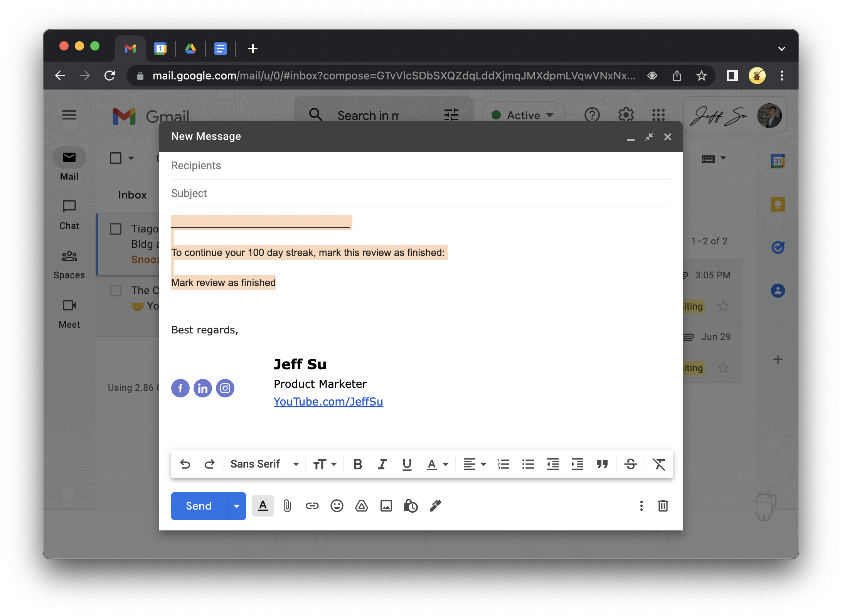Toggle formatting options A button
Image resolution: width=842 pixels, height=616 pixels.
(263, 506)
